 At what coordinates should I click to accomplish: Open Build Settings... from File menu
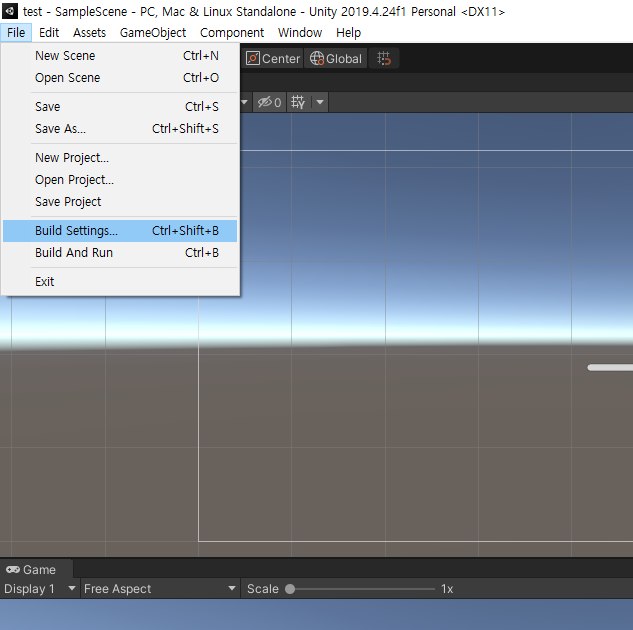[x=120, y=231]
